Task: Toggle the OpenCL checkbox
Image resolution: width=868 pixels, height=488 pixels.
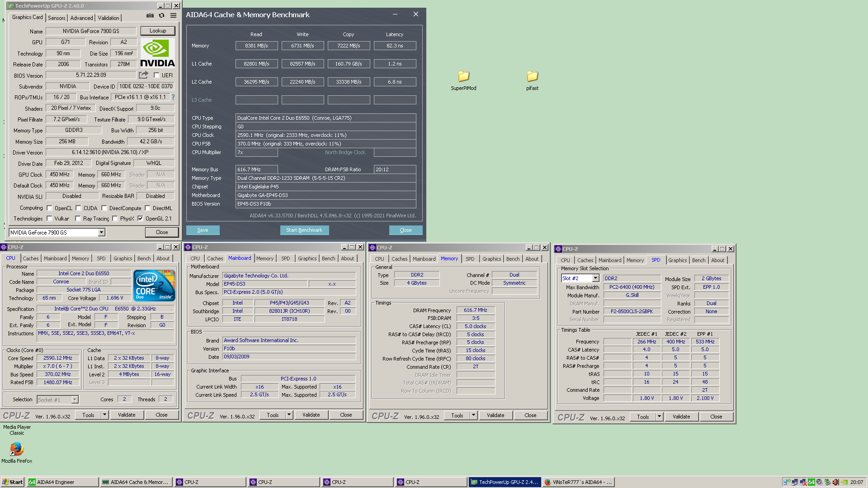Action: pyautogui.click(x=49, y=208)
